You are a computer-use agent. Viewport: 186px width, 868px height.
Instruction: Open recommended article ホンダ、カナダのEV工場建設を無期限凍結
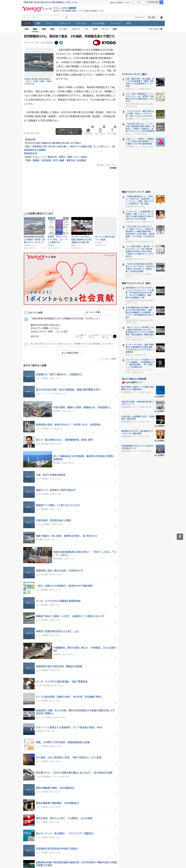pos(58,601)
